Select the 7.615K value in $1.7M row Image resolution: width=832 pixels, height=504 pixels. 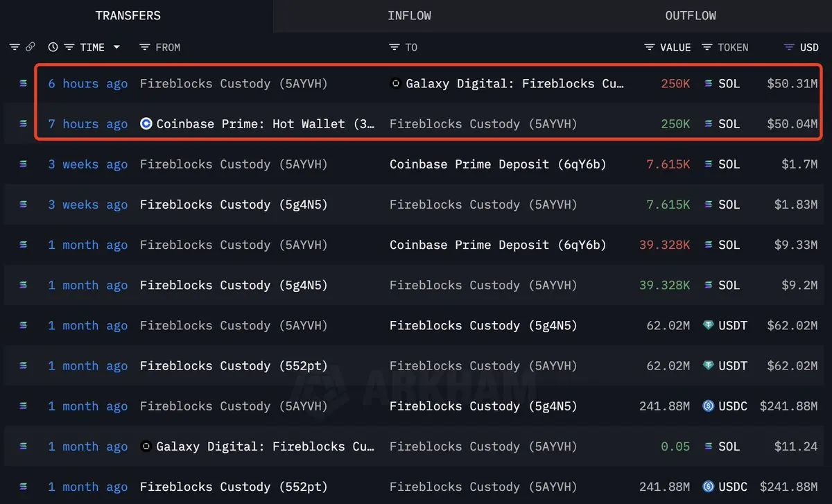click(x=668, y=164)
